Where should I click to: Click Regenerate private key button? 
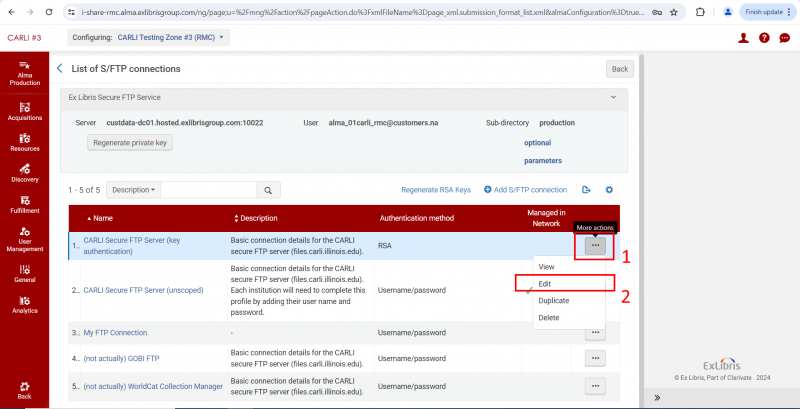(130, 143)
